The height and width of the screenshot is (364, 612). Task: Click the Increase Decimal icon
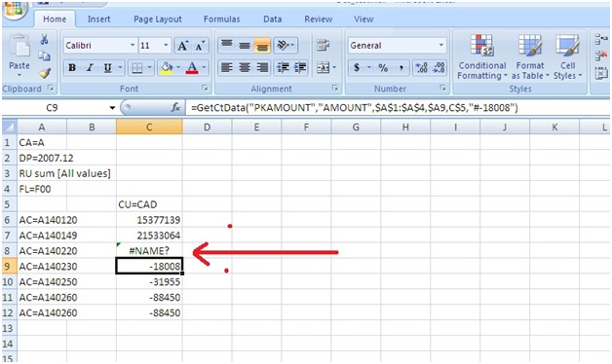(422, 68)
